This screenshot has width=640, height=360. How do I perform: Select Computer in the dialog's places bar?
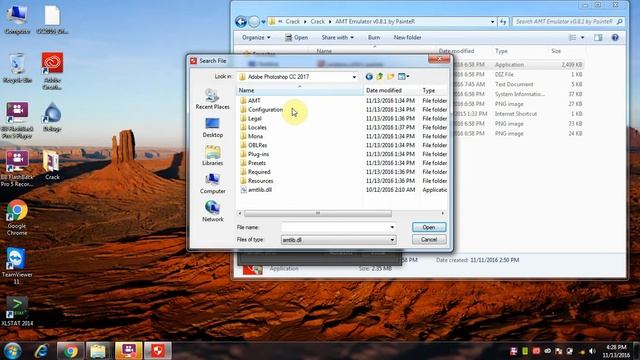212,184
